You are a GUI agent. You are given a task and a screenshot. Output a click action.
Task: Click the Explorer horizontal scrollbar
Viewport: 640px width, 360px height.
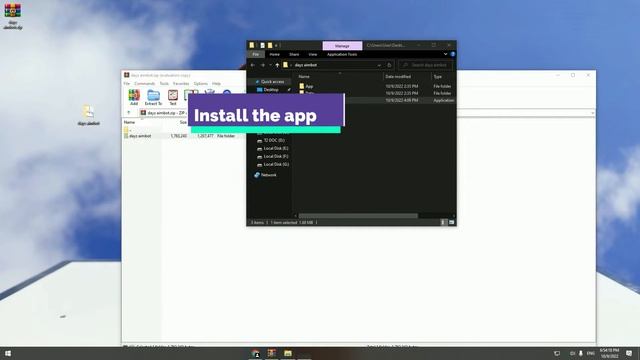click(x=358, y=216)
